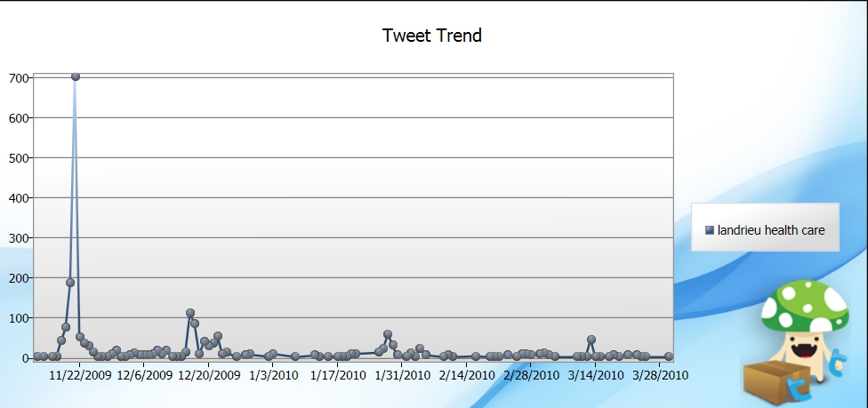Viewport: 868px width, 408px height.
Task: Click the 700 y-axis value label
Action: (x=19, y=78)
